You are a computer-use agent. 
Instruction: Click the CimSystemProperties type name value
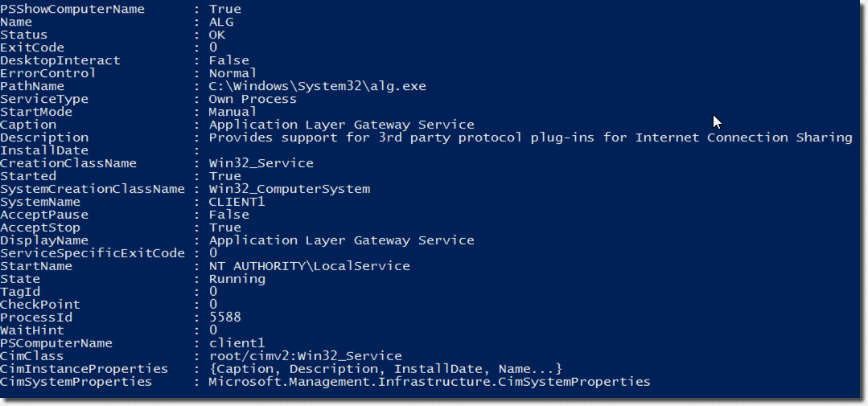pyautogui.click(x=429, y=382)
